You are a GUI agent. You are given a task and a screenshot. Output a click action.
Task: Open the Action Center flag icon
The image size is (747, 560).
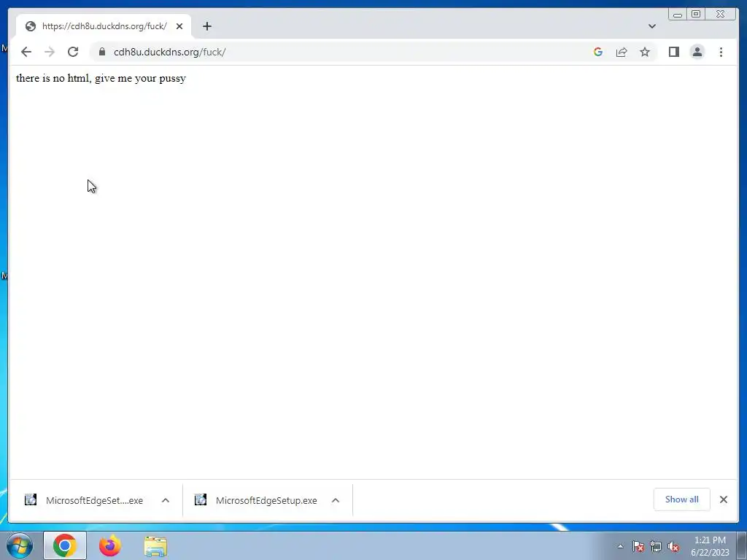638,546
